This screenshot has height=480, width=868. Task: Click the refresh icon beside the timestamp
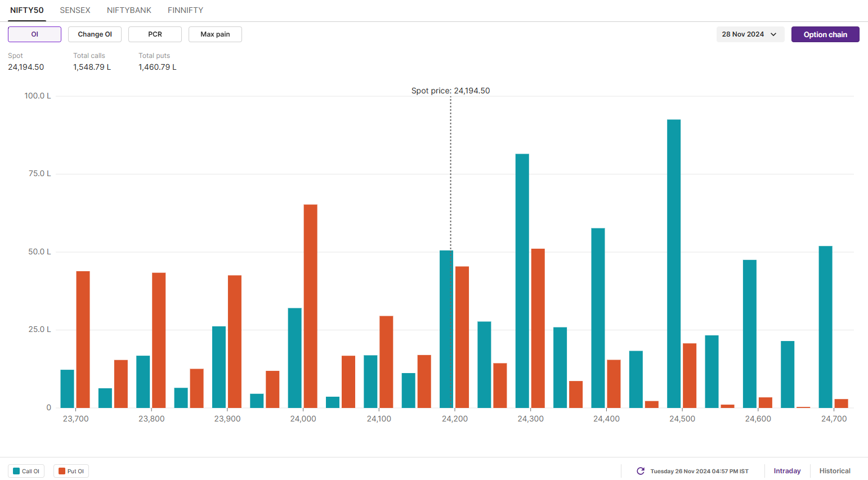click(x=640, y=471)
